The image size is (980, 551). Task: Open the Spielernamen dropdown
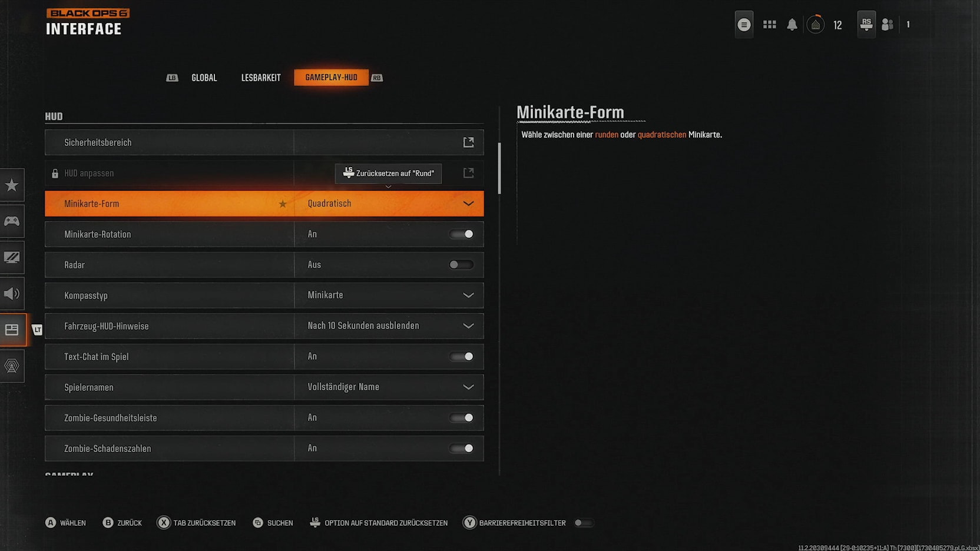[468, 387]
